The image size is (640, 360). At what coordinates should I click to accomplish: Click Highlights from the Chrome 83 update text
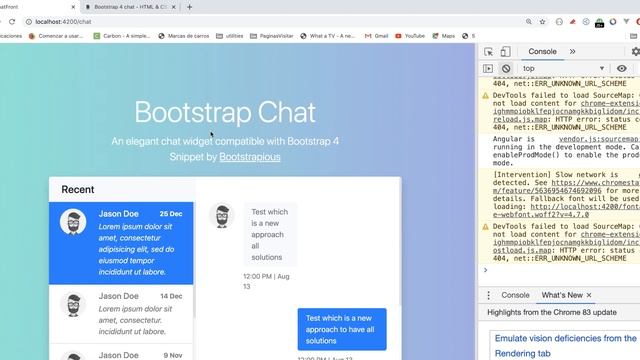tap(552, 312)
